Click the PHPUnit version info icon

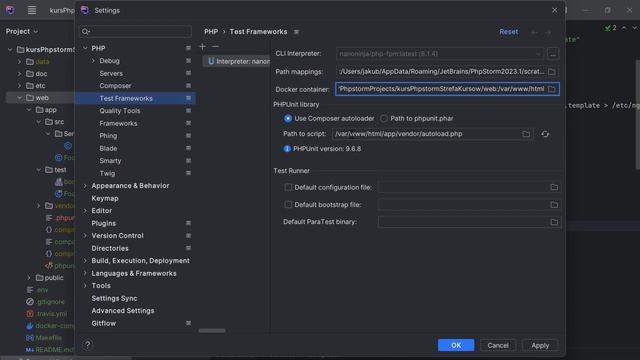[287, 149]
